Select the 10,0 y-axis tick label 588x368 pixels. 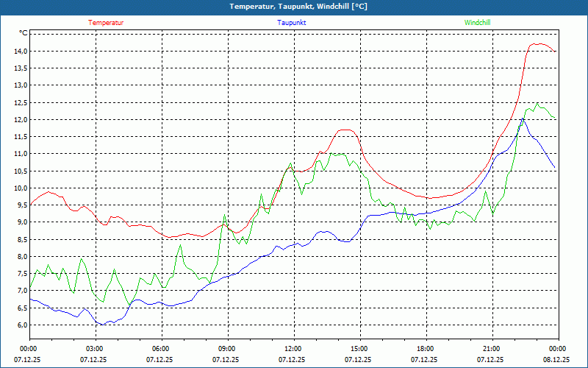(19, 188)
